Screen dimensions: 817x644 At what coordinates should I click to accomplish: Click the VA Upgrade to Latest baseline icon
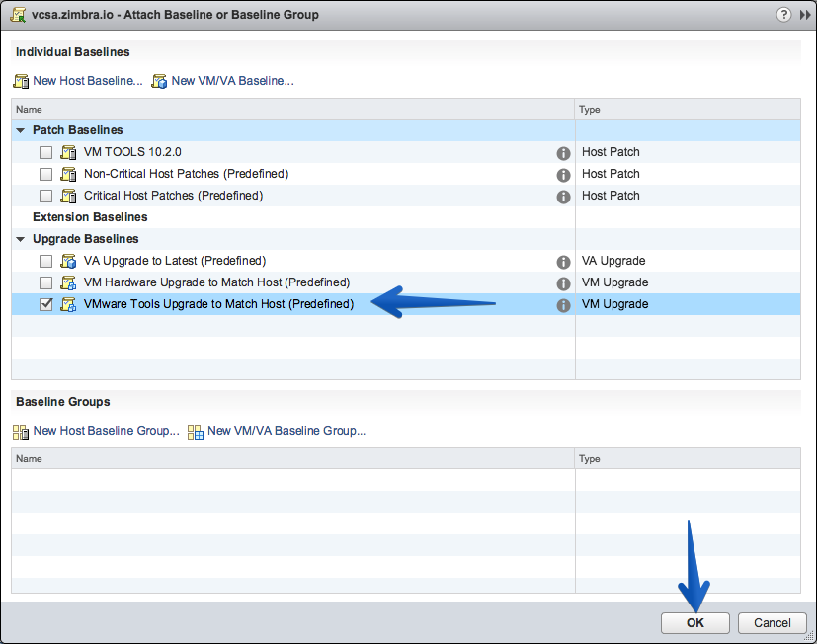click(68, 261)
